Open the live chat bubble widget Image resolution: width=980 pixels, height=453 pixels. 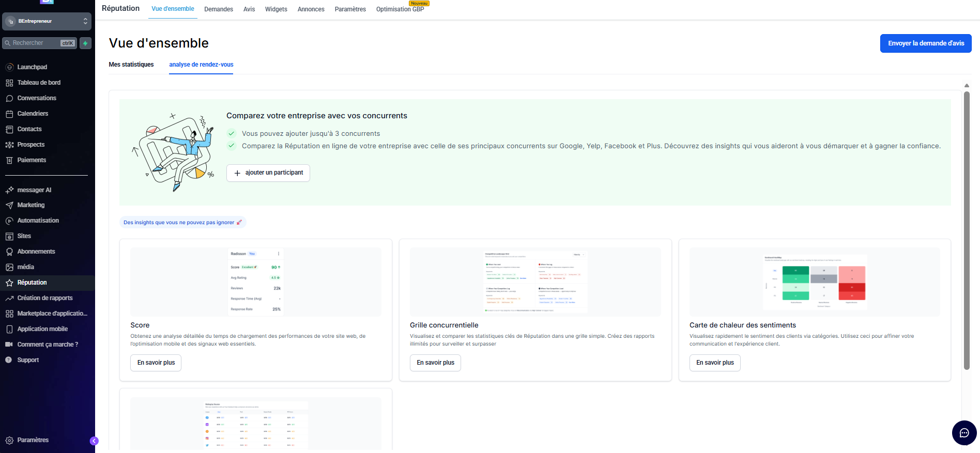point(964,433)
